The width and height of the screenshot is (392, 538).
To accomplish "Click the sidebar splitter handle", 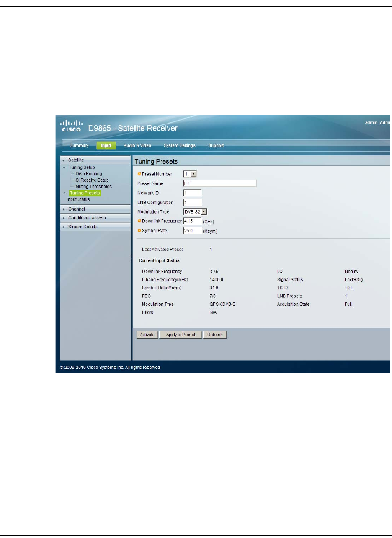I will (132, 258).
